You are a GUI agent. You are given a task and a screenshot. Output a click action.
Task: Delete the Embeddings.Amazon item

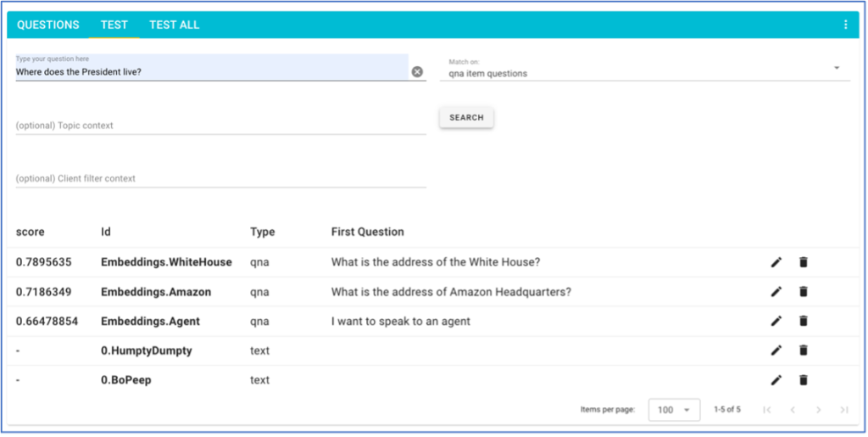point(804,291)
